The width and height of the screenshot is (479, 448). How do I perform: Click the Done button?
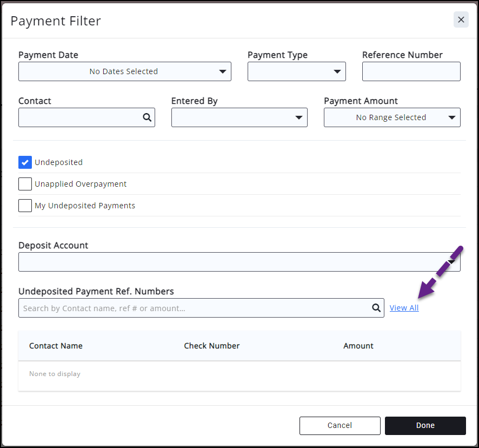(x=425, y=425)
